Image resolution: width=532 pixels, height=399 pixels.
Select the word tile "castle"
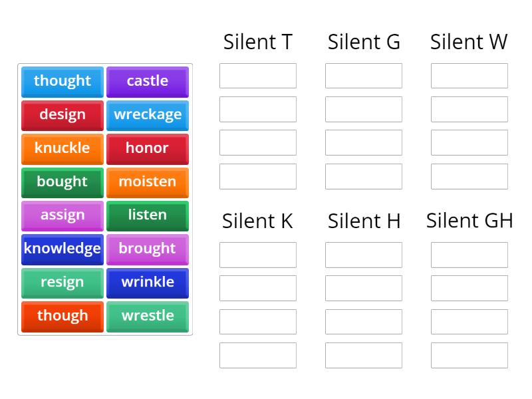point(148,81)
